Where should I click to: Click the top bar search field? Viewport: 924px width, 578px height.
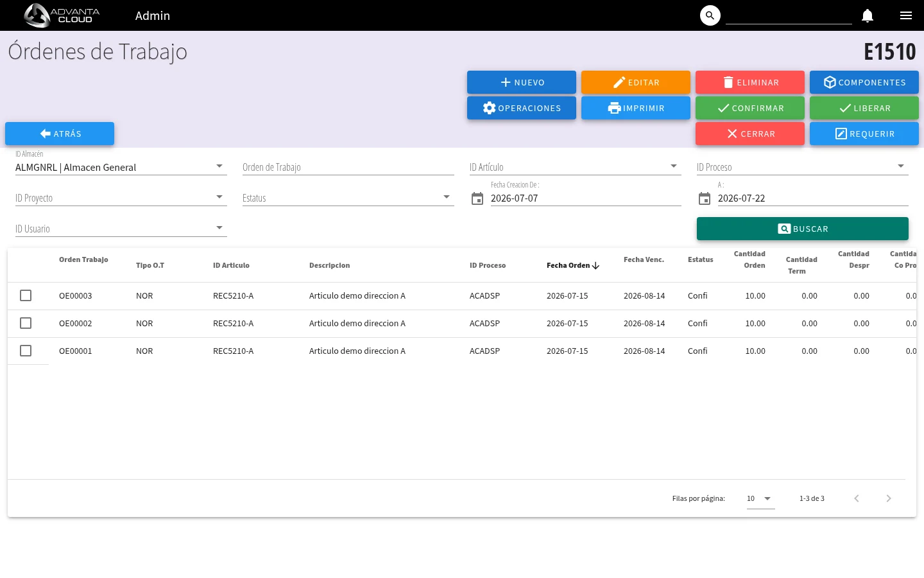789,15
